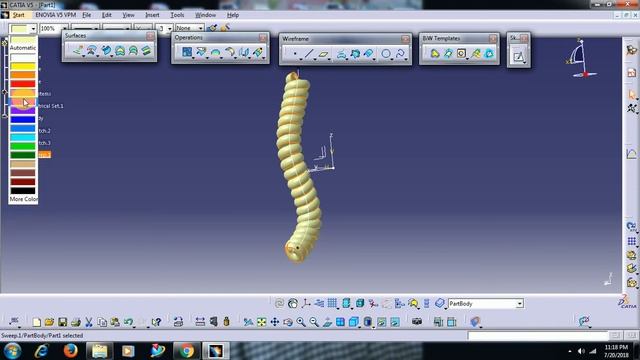The height and width of the screenshot is (360, 640).
Task: Open the Insert menu
Action: (152, 15)
